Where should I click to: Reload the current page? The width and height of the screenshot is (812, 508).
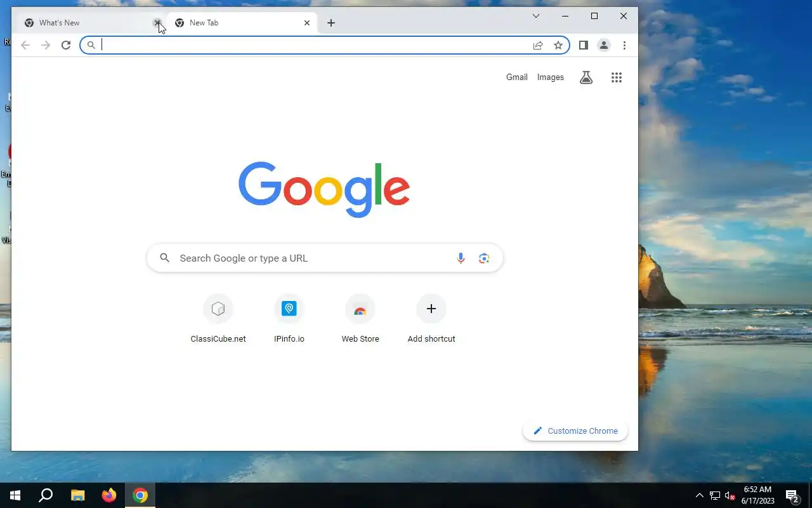click(x=66, y=45)
